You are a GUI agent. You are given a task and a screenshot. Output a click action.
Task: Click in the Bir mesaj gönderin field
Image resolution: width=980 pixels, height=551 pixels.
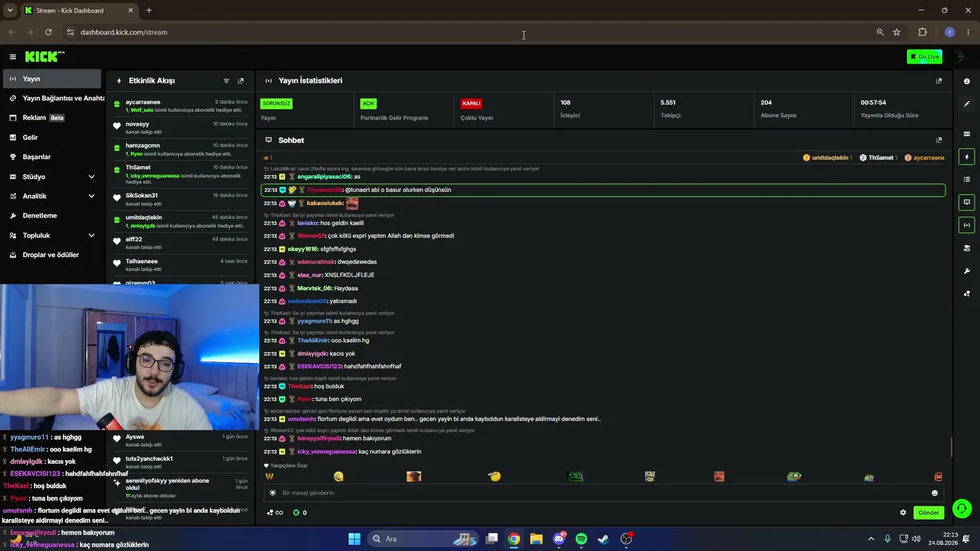click(x=603, y=493)
